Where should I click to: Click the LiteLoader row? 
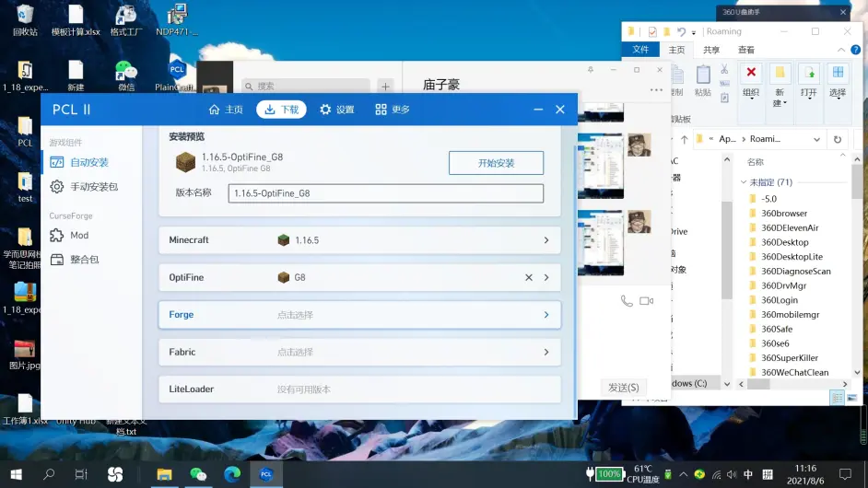(x=359, y=389)
